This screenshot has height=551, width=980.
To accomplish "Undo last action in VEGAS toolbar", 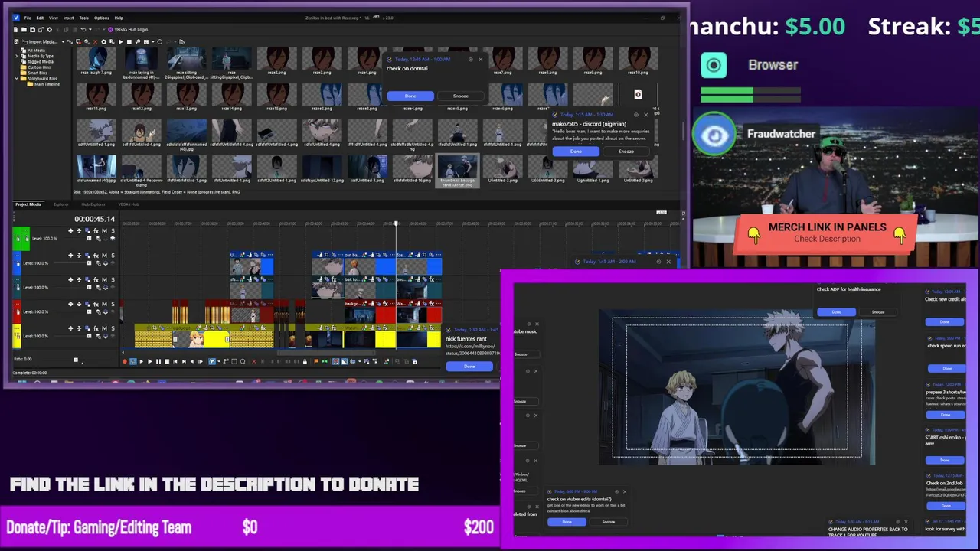I will [83, 30].
